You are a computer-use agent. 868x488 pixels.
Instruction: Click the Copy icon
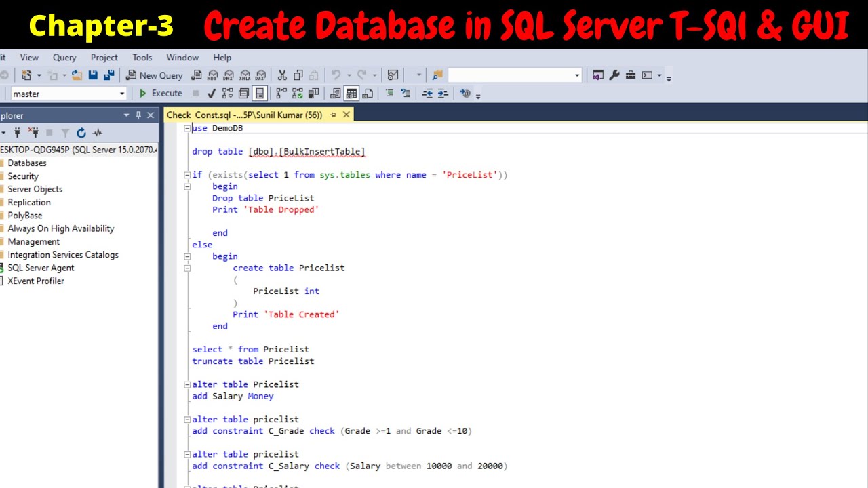(x=298, y=75)
